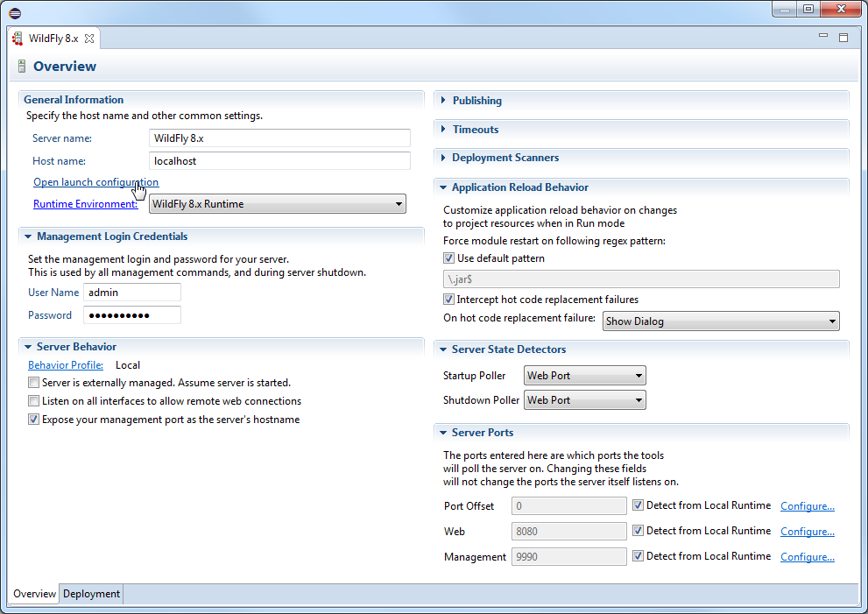868x614 pixels.
Task: Open the Startup Poller dropdown
Action: (x=585, y=376)
